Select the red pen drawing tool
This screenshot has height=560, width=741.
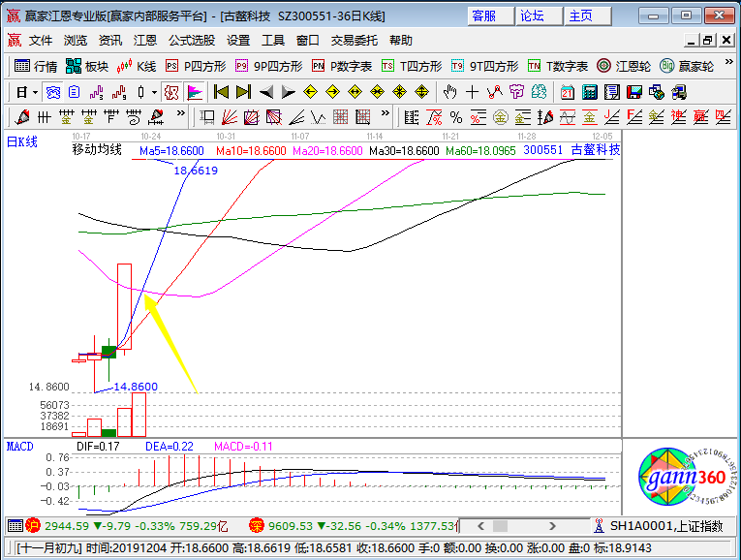[x=21, y=116]
